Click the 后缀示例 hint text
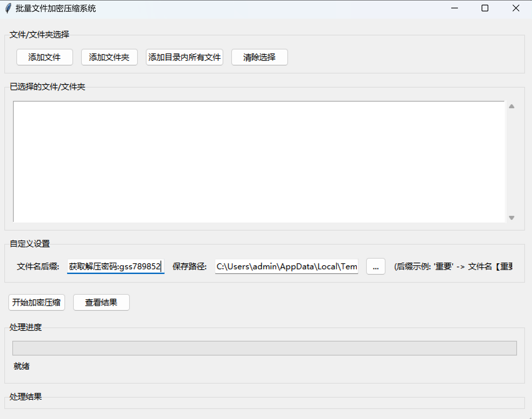This screenshot has height=419, width=532. [453, 266]
